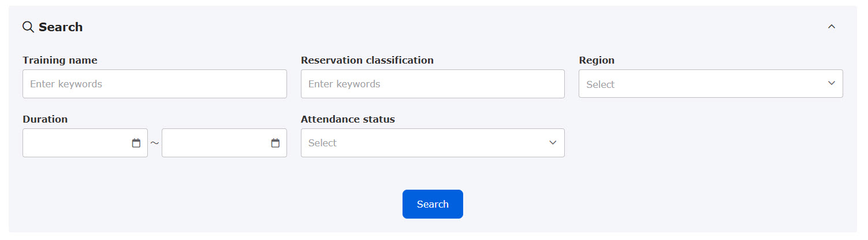
Task: Click the Duration start date field
Action: (85, 143)
